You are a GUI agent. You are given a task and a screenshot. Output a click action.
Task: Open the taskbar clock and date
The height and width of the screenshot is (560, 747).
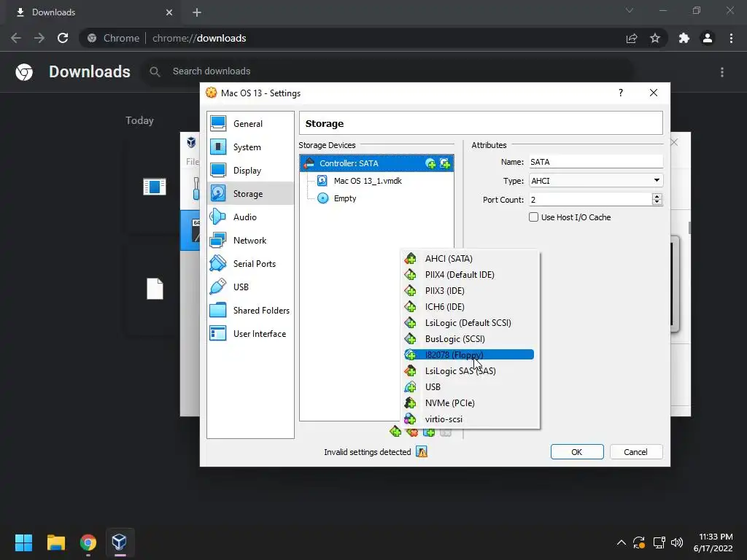coord(713,542)
